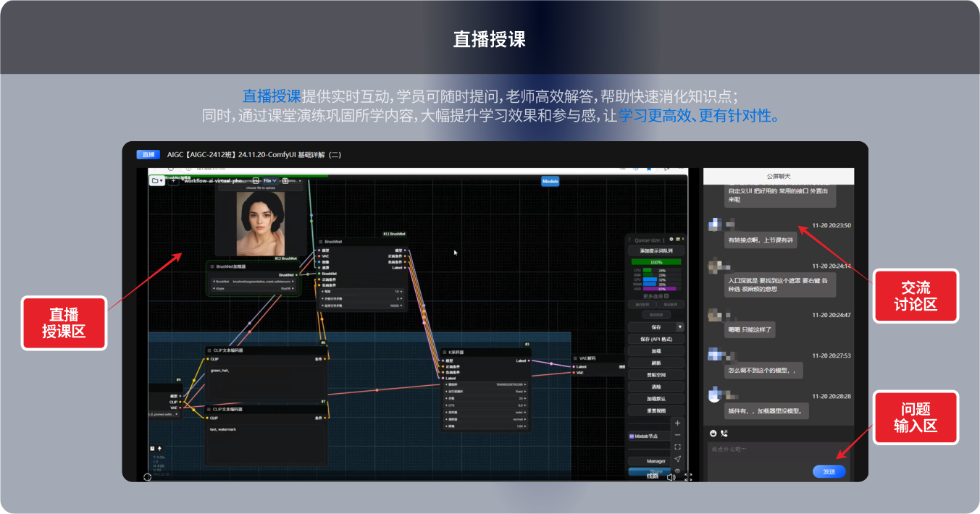This screenshot has height=514, width=980.
Task: Click canvas zoom-in plus icon
Action: (677, 423)
